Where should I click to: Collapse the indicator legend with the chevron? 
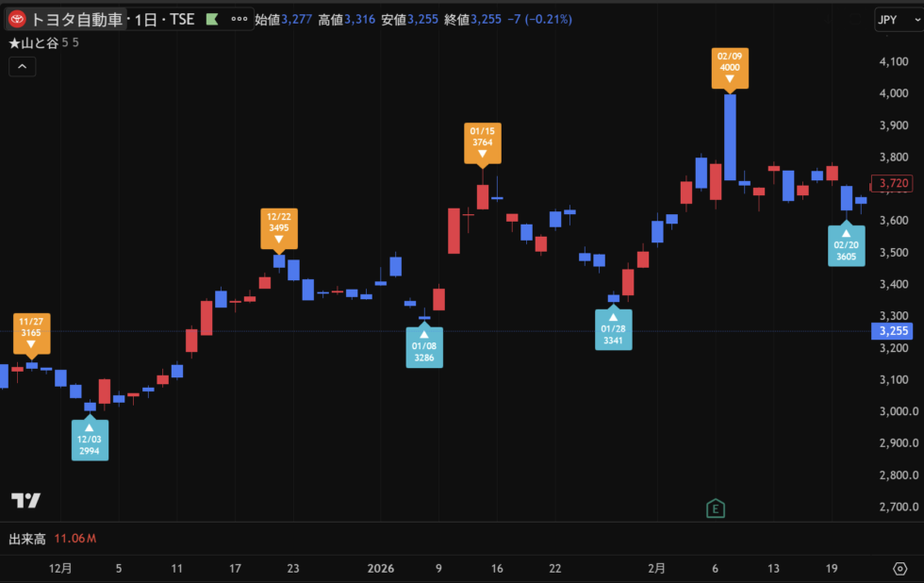(23, 66)
